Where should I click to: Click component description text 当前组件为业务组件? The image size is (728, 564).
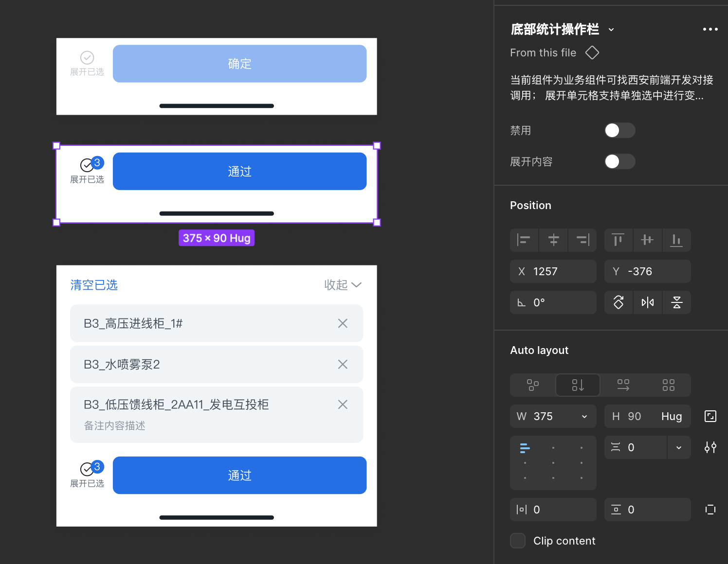612,88
